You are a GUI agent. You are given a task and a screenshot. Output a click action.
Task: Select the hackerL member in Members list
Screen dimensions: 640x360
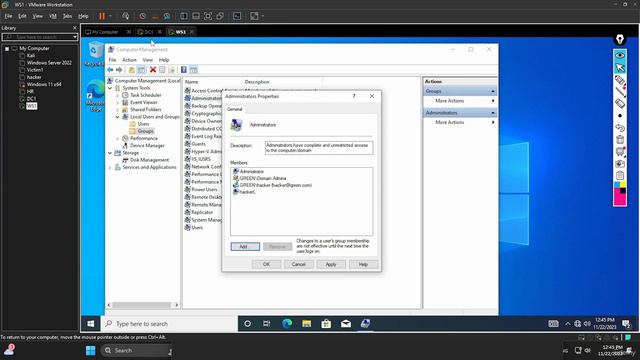pos(247,192)
